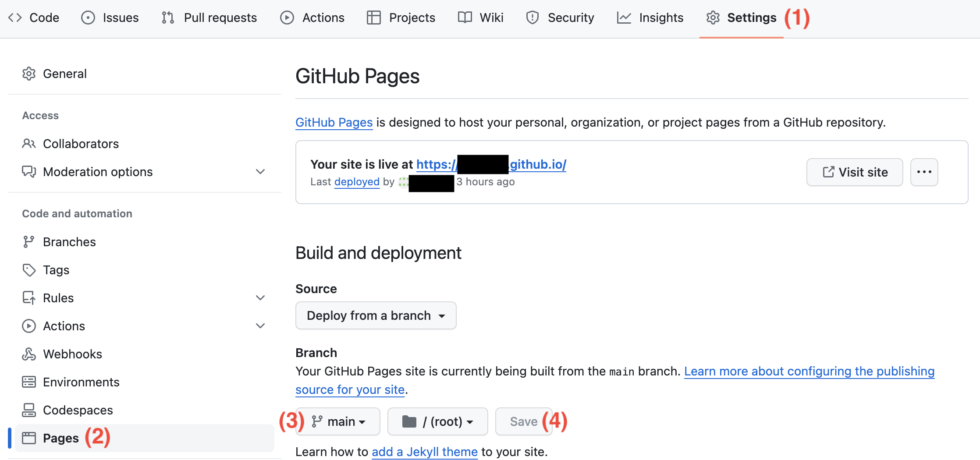Viewport: 980px width, 460px height.
Task: Click the Code angle-brackets icon
Action: 15,18
